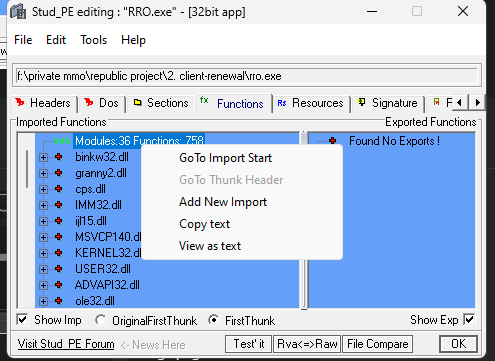495x361 pixels.
Task: Click the OK button
Action: point(459,344)
